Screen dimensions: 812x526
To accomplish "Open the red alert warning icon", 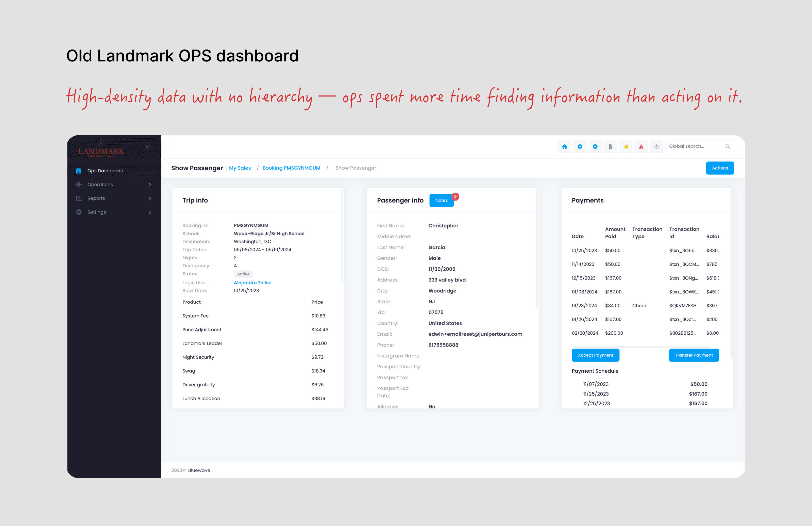I will [641, 146].
